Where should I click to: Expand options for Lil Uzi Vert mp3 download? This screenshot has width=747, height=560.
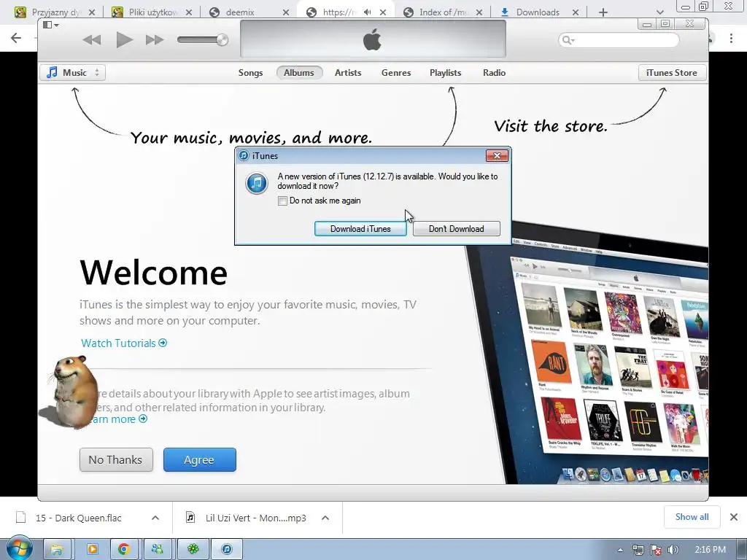[x=325, y=518]
